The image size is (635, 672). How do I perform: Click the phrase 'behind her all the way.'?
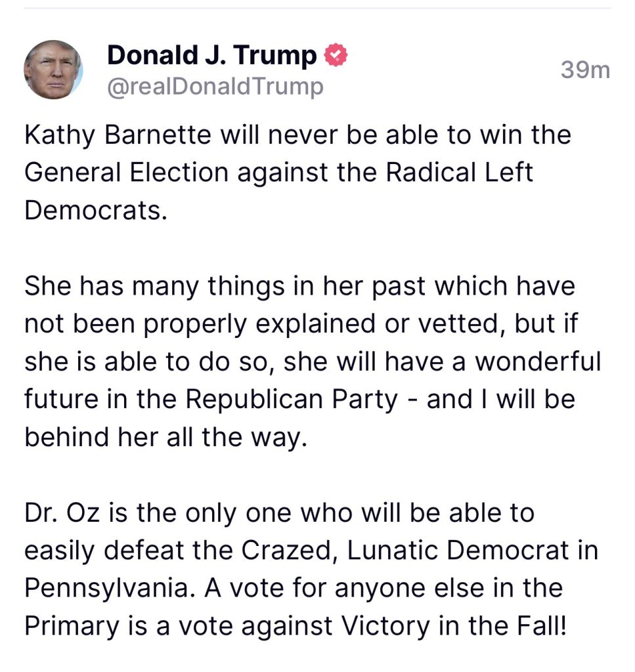coord(166,437)
